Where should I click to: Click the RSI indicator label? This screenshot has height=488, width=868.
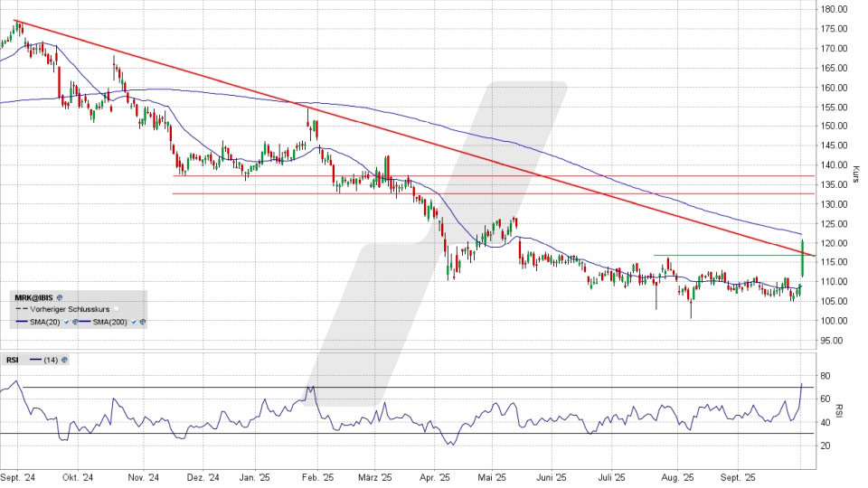pyautogui.click(x=12, y=360)
